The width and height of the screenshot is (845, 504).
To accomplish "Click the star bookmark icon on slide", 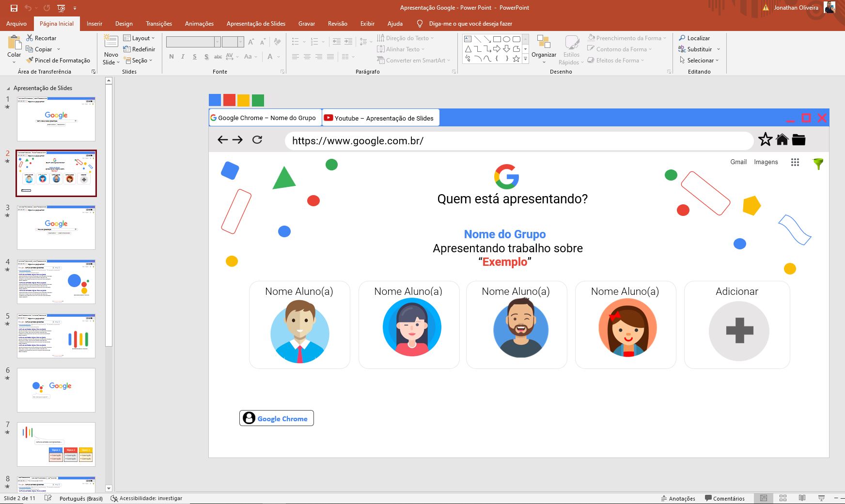I will [x=765, y=140].
